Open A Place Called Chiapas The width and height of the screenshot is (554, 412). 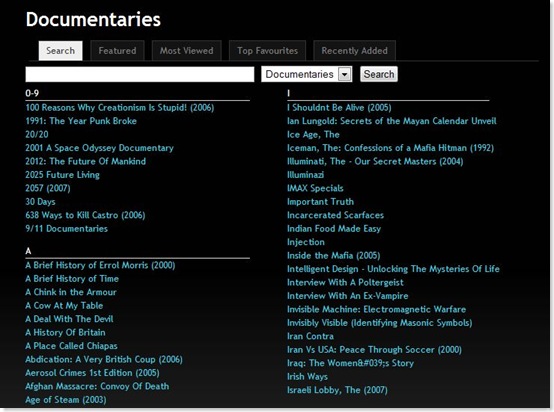[x=71, y=346]
